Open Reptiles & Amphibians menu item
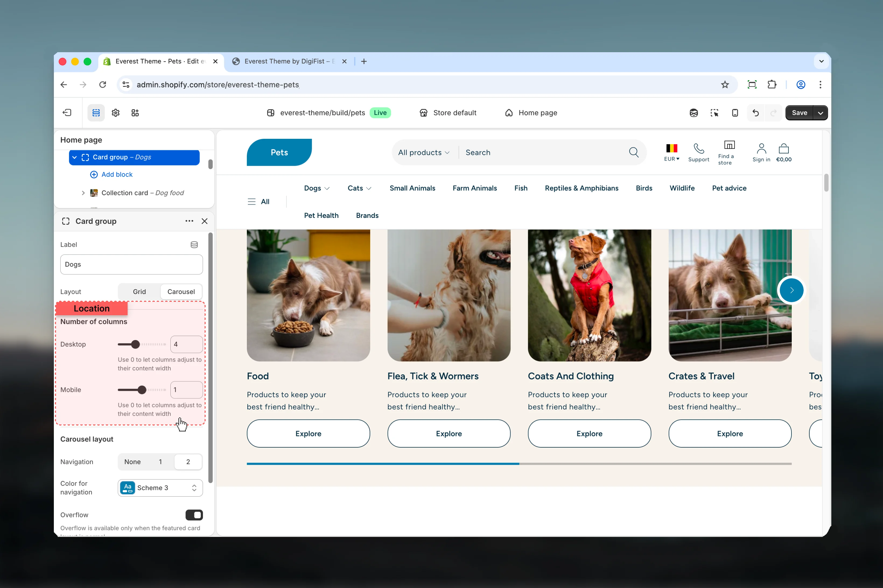The width and height of the screenshot is (883, 588). tap(581, 188)
